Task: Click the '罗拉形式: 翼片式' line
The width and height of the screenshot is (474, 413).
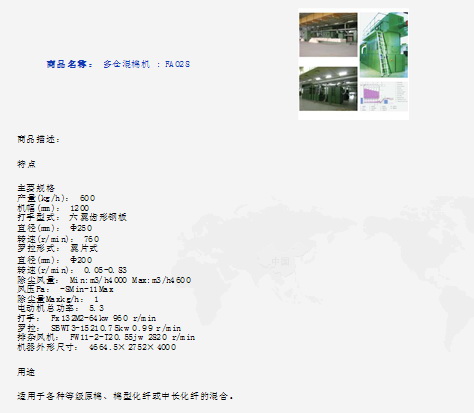Action: point(57,248)
